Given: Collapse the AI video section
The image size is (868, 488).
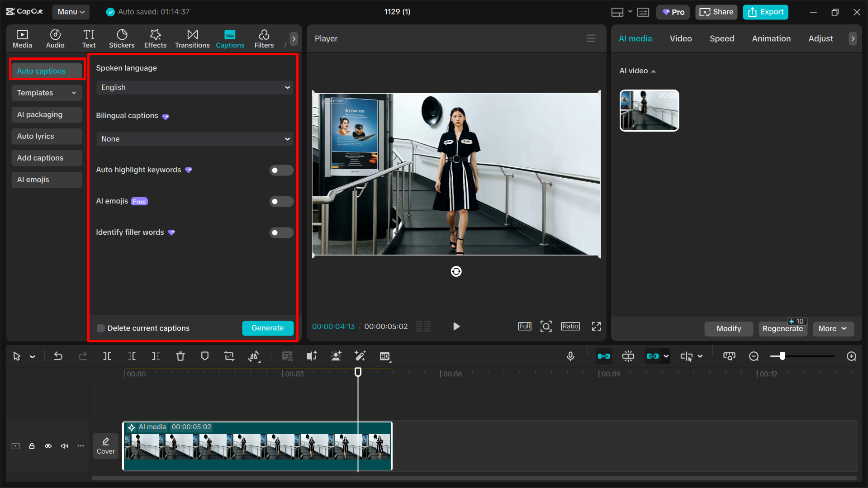Looking at the screenshot, I should (653, 71).
